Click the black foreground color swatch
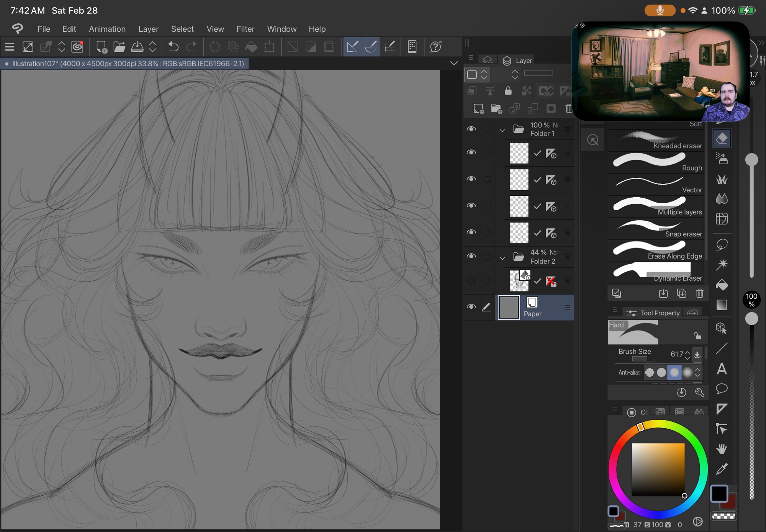 click(719, 493)
